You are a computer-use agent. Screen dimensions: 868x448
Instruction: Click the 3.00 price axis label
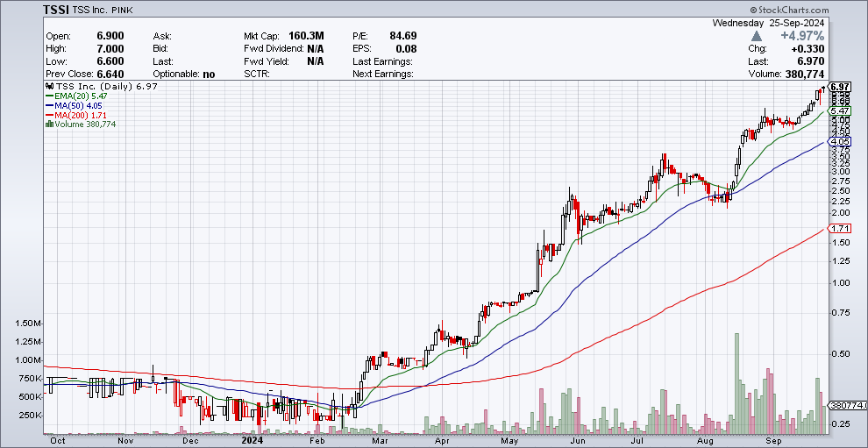point(839,172)
